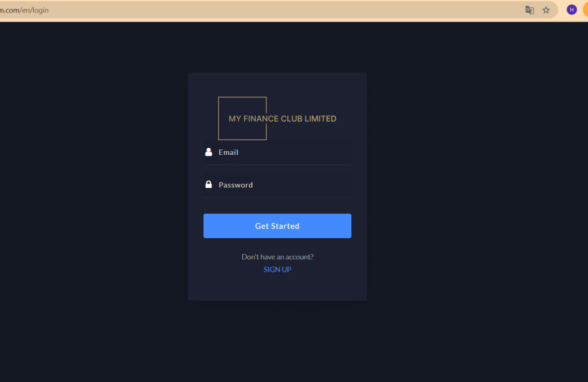Click the orange icon at browser's right edge
Viewport: 588px width, 382px height.
coord(585,10)
